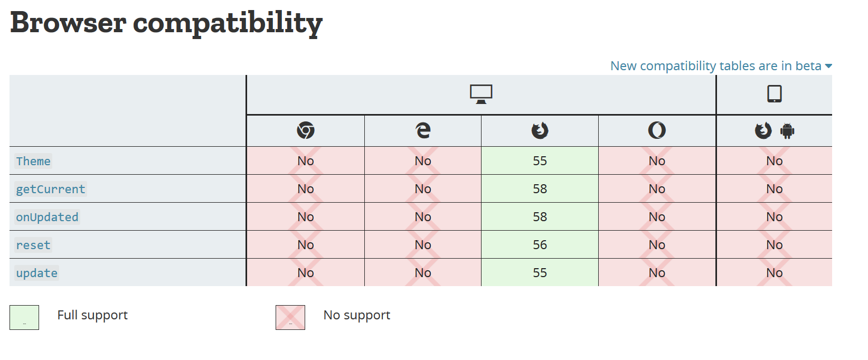Open the Theme API link
Viewport: 868px width, 360px height.
(33, 161)
